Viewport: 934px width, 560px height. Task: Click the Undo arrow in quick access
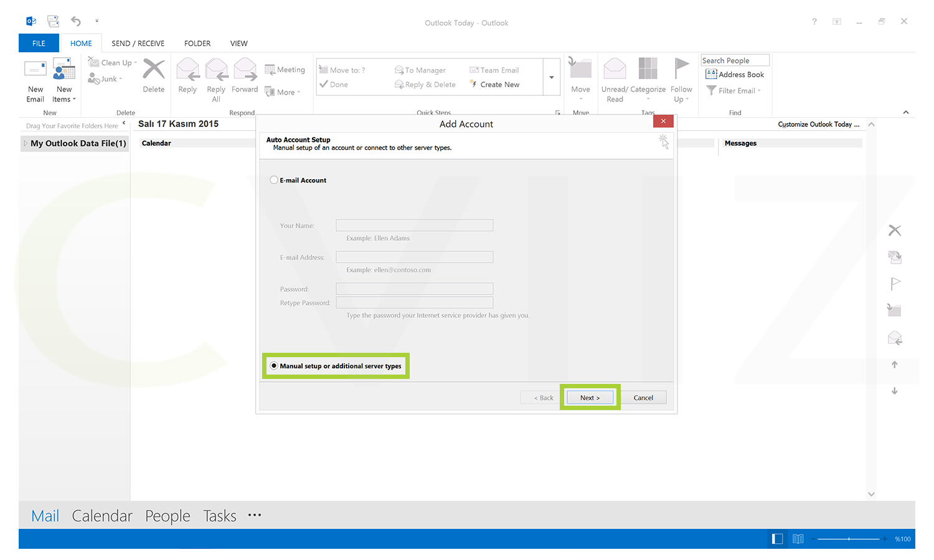[76, 21]
